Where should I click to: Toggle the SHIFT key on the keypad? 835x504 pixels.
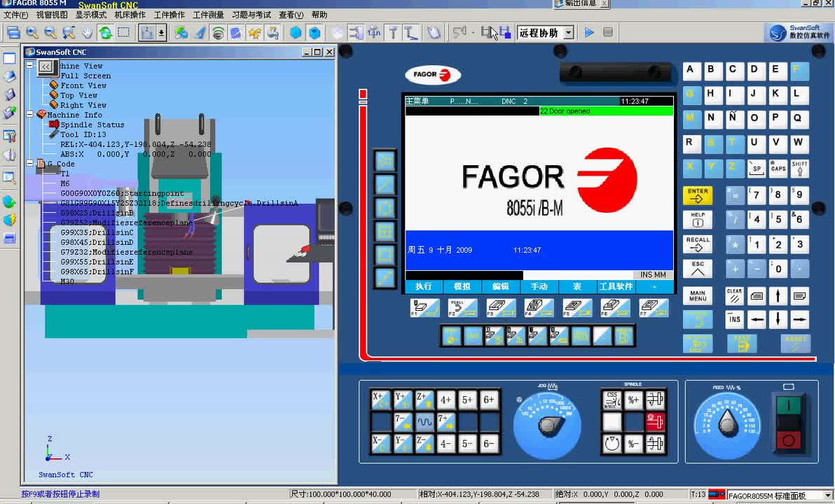point(799,168)
